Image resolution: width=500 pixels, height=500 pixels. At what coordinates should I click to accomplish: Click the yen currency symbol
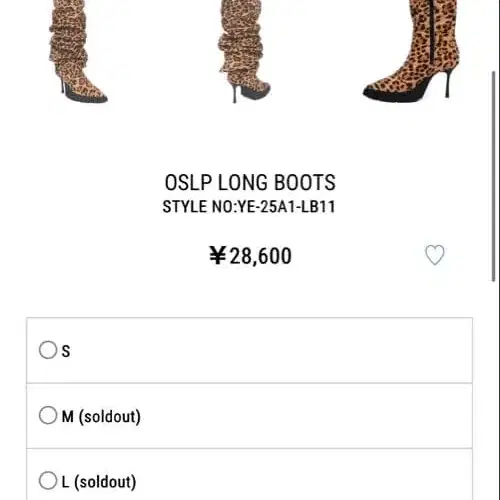coord(218,255)
